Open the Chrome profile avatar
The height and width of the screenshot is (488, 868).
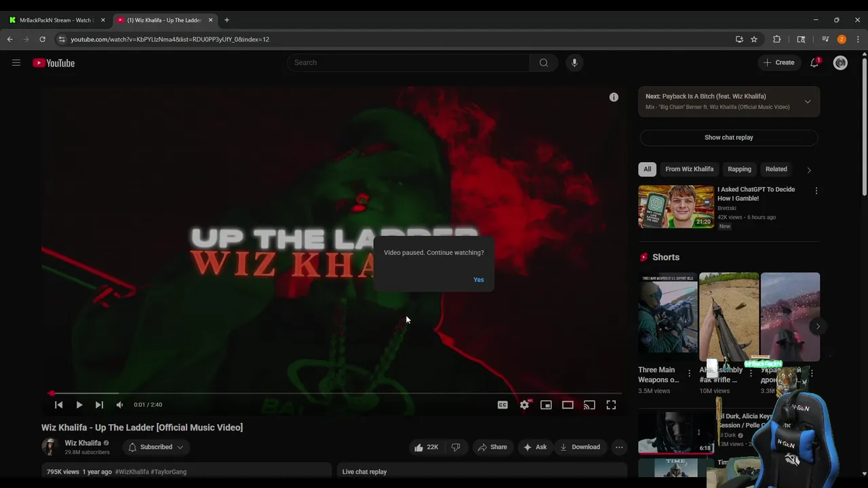pos(842,39)
